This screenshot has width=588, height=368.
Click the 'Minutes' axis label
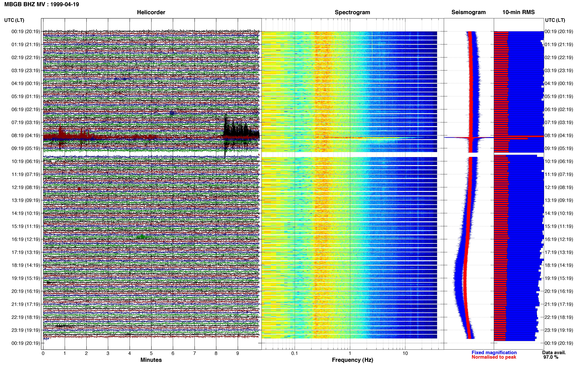[151, 360]
